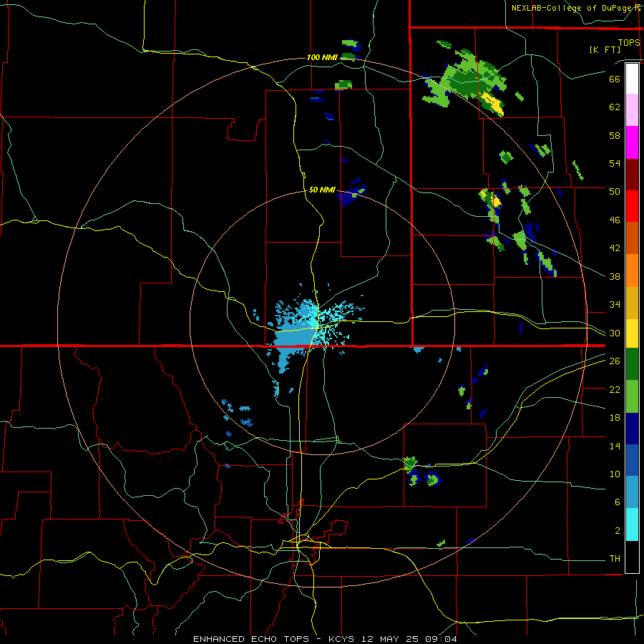644x644 pixels.
Task: Click the '14' legend label
Action: coord(615,446)
